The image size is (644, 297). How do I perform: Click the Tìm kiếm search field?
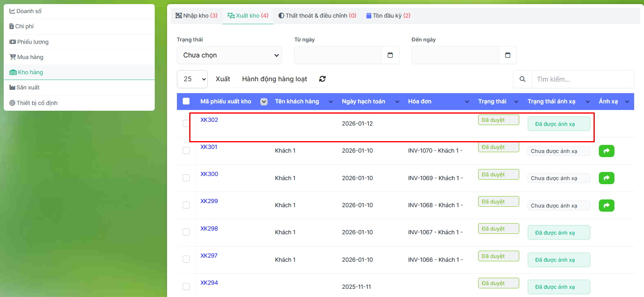582,79
